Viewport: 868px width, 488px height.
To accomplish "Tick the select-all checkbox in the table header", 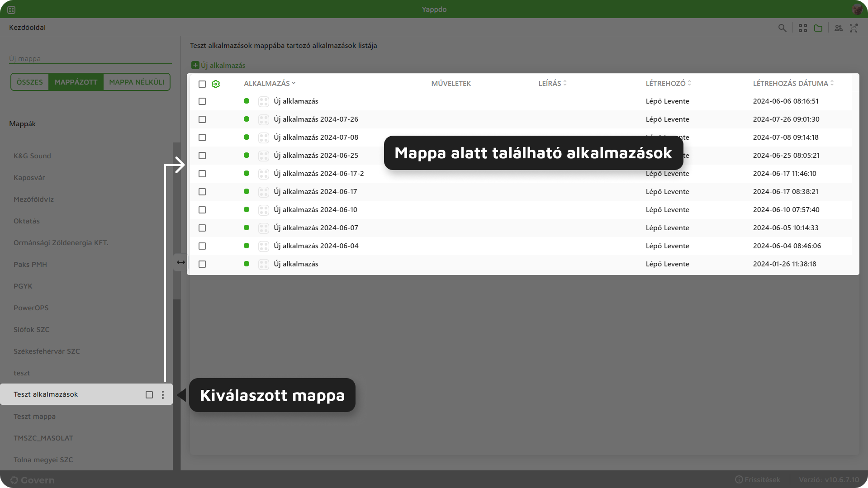I will pyautogui.click(x=202, y=84).
